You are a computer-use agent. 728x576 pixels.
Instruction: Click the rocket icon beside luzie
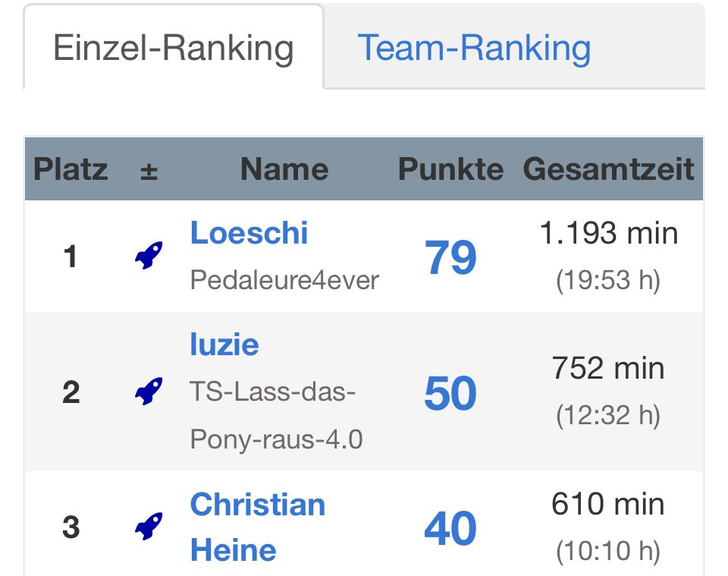point(149,392)
